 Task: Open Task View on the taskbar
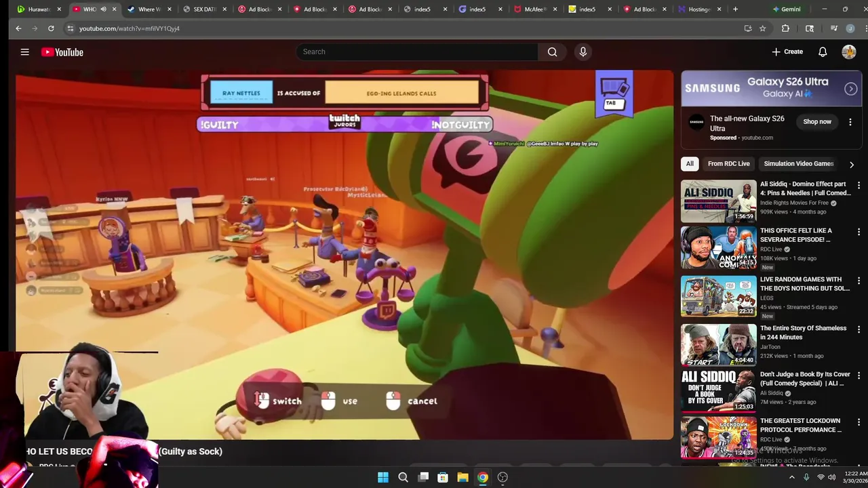click(x=423, y=477)
